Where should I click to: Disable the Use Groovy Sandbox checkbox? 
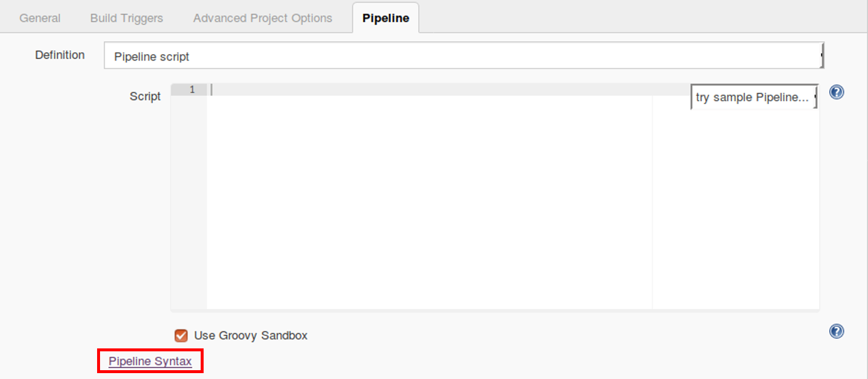coord(181,335)
